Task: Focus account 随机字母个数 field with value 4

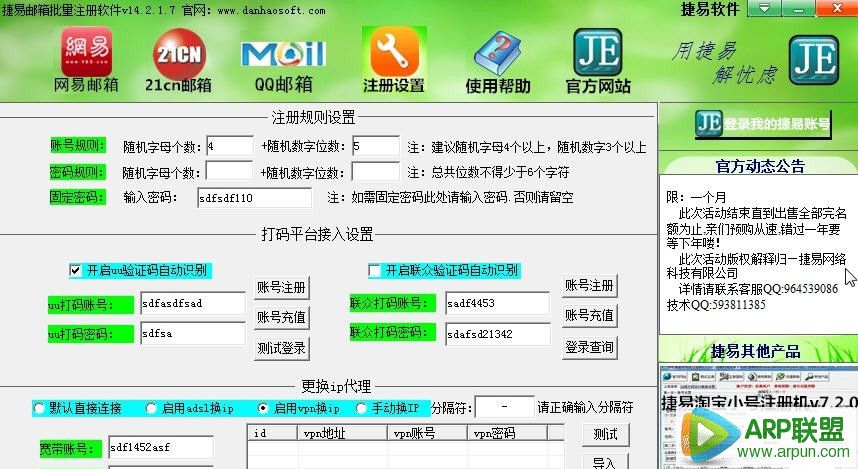Action: [x=230, y=147]
